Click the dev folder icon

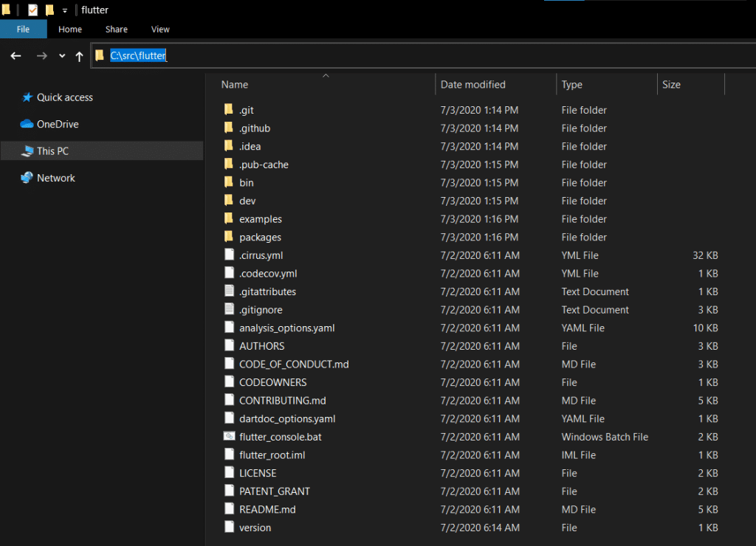point(229,200)
